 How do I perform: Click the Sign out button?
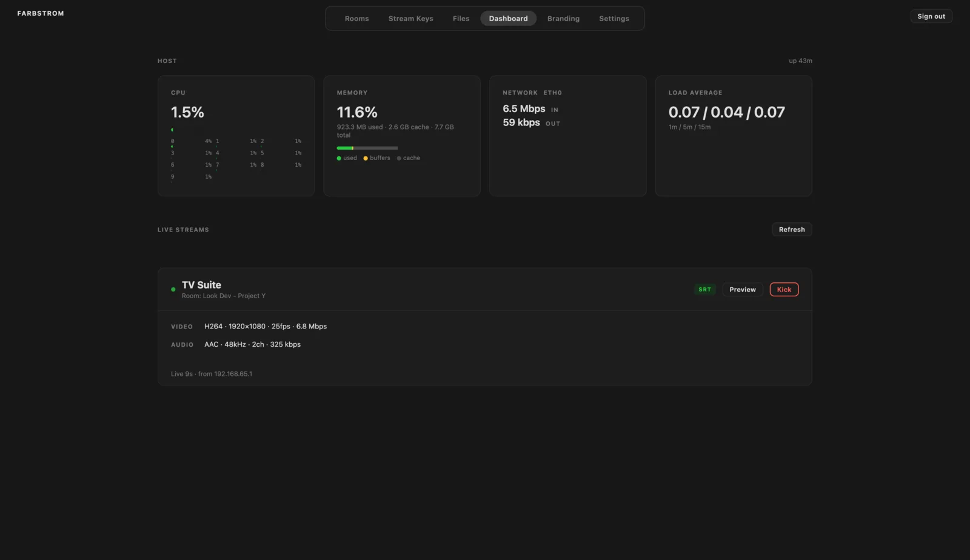tap(931, 16)
